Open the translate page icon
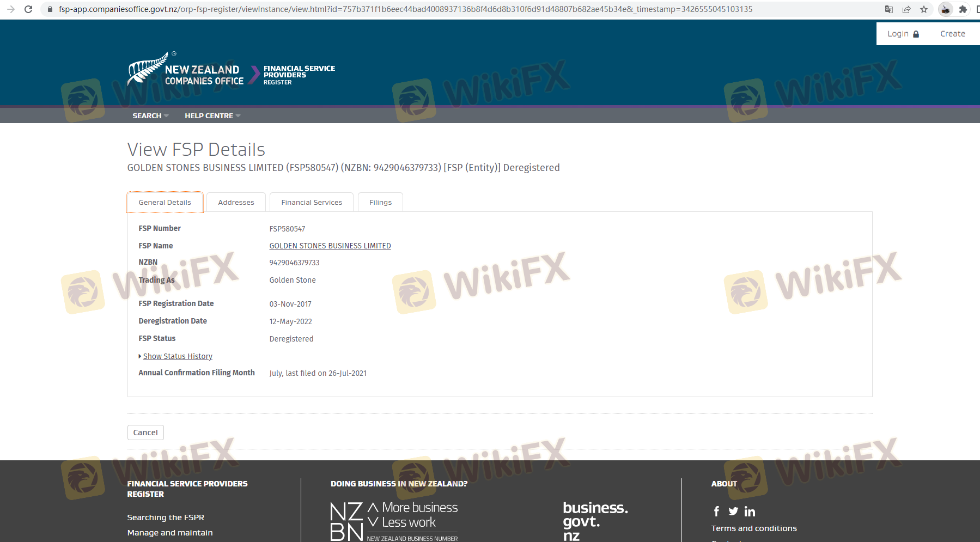The height and width of the screenshot is (542, 980). click(x=889, y=9)
